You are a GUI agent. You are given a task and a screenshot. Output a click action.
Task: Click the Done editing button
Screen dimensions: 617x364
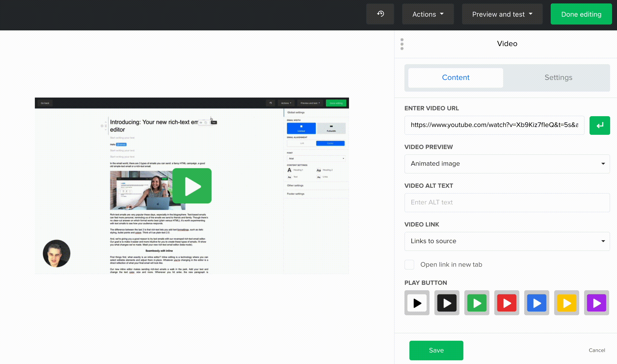tap(581, 14)
